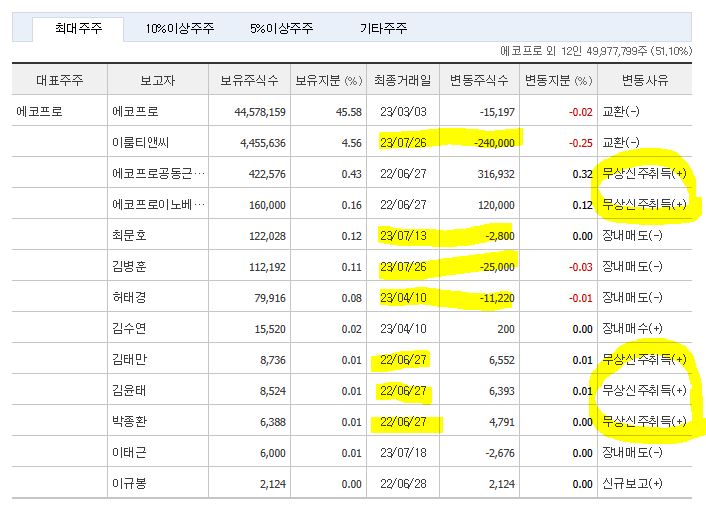Click the 보유주식수 column header
Viewport: 706px width, 514px height.
[249, 80]
